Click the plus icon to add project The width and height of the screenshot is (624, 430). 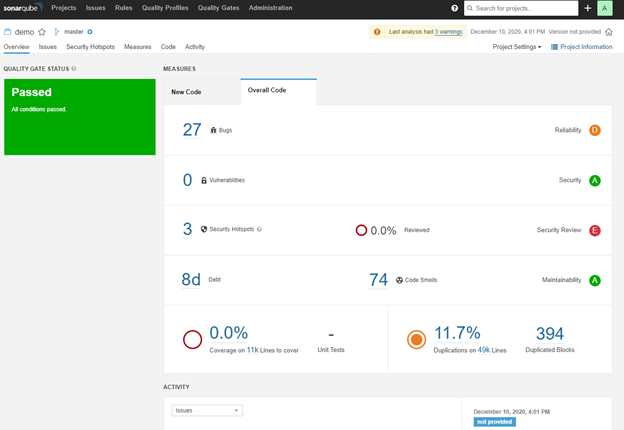[x=587, y=8]
